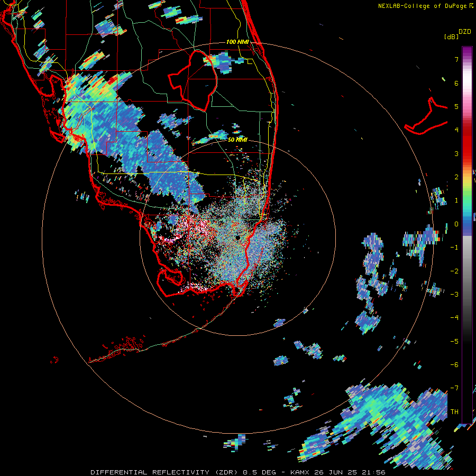Image resolution: width=476 pixels, height=476 pixels.
Task: Click the 5 value on the color scale
Action: tap(456, 106)
